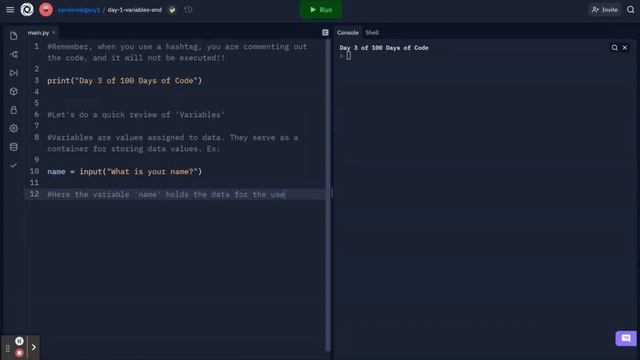
Task: Click the editor vertical scrollbar
Action: (328, 195)
